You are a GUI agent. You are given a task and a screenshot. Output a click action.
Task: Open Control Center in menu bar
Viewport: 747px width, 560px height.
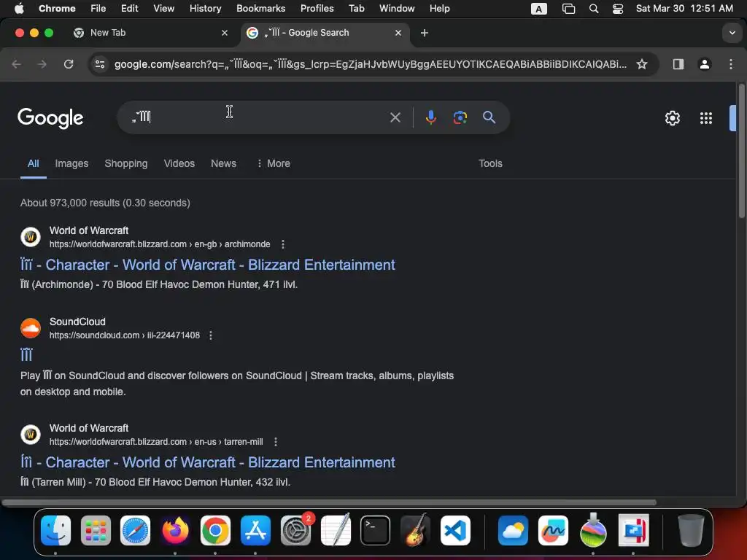(x=617, y=8)
